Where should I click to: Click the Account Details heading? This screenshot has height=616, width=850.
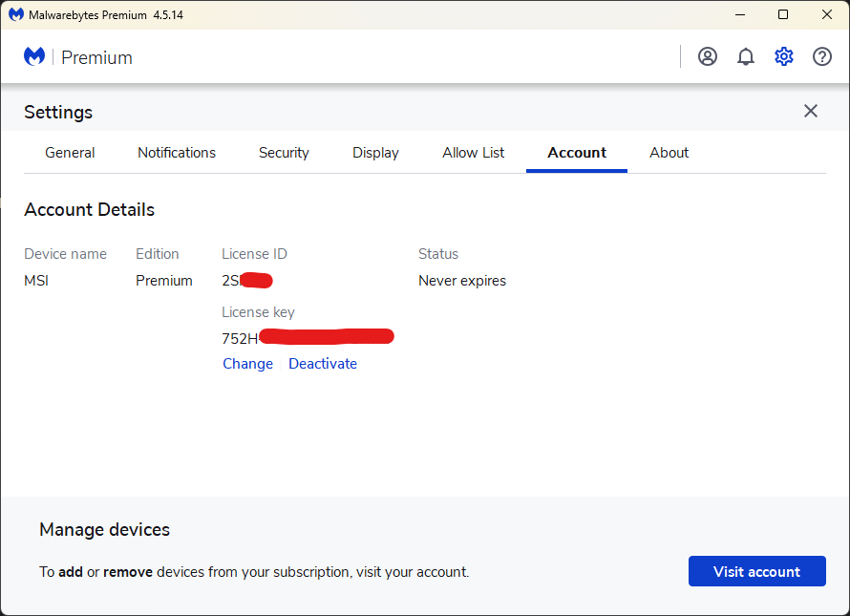90,210
